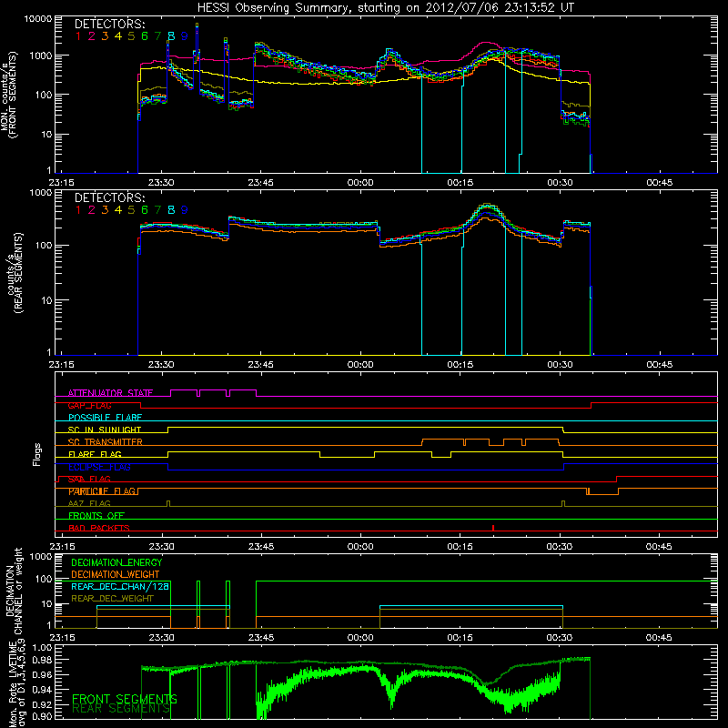Click the red BAD_PACKETS spike marker
The height and width of the screenshot is (728, 728).
[x=493, y=528]
